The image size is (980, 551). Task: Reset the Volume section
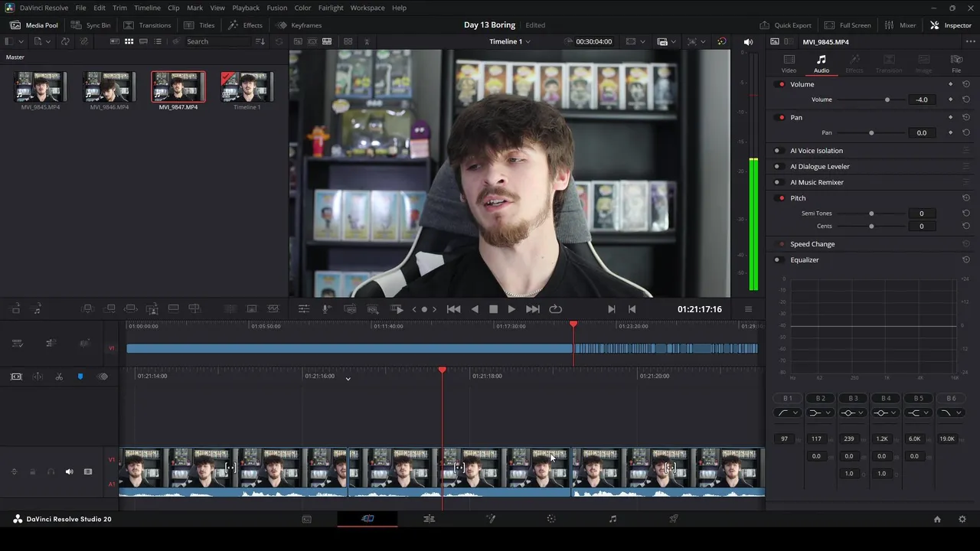coord(966,84)
